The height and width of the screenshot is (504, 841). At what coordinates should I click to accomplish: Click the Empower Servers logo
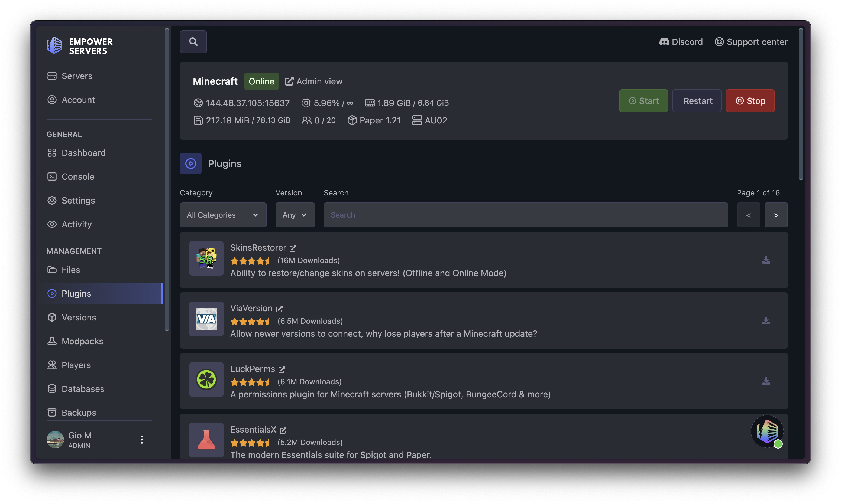(x=80, y=45)
